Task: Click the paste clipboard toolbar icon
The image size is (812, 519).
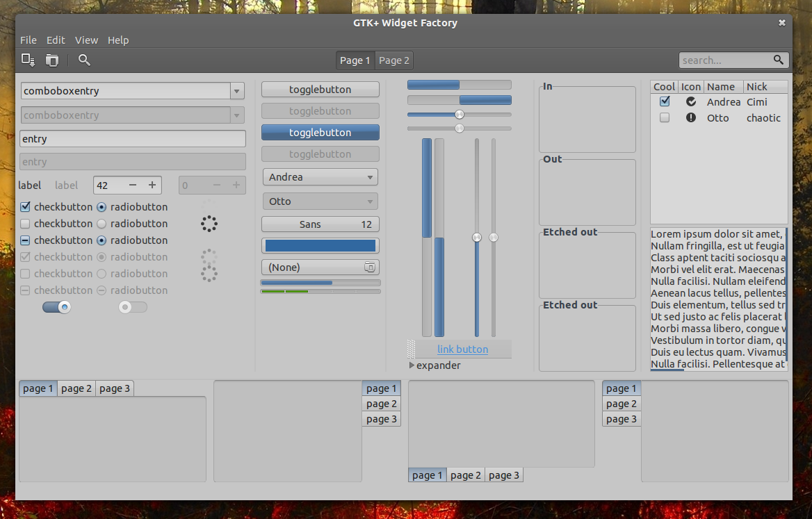Action: click(x=51, y=60)
